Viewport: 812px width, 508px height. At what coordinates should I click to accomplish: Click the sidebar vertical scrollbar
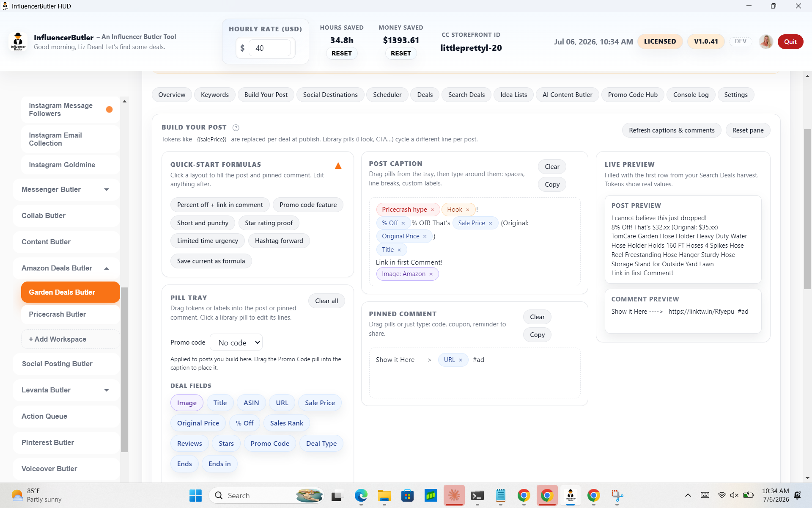[x=124, y=370]
